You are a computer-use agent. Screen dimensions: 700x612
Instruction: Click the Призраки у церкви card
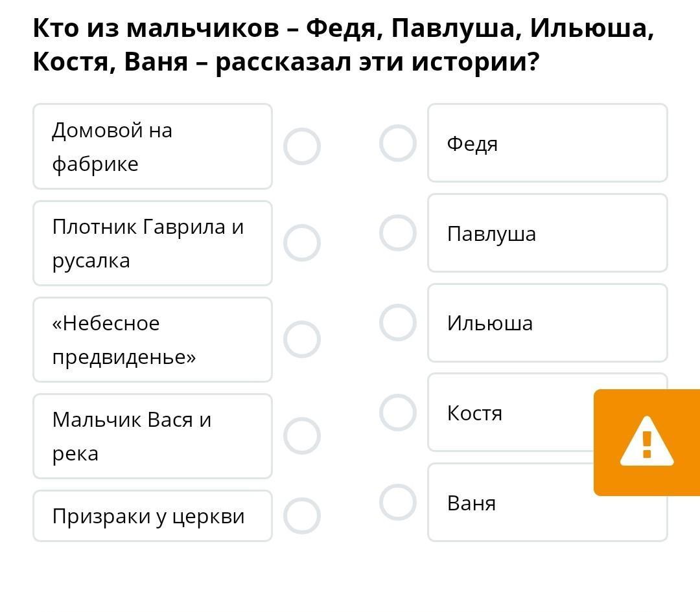[x=152, y=516]
